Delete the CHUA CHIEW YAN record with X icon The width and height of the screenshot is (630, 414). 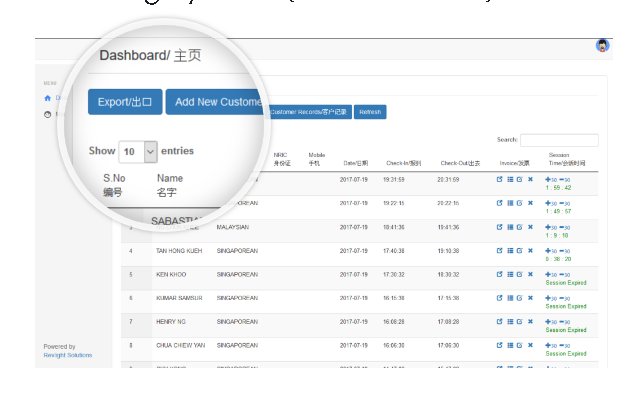(530, 345)
